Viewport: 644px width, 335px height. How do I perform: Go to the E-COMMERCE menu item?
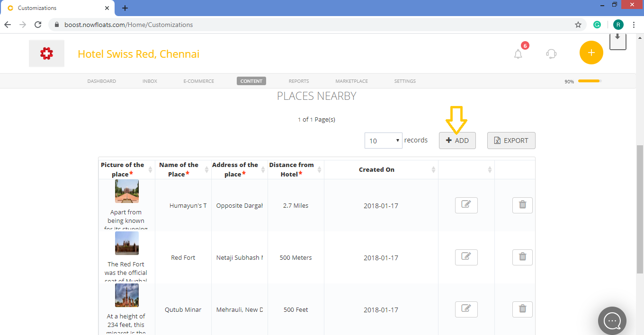click(x=198, y=81)
